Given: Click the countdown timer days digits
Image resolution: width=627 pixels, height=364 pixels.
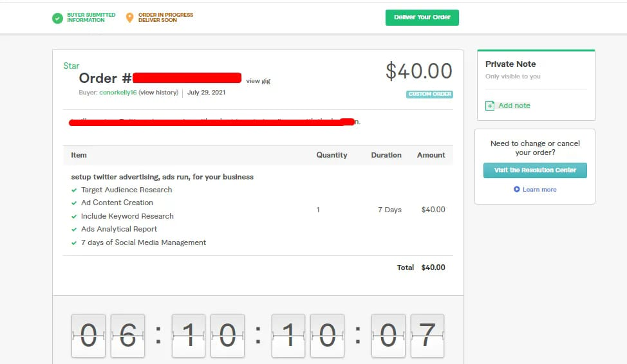Looking at the screenshot, I should (108, 335).
